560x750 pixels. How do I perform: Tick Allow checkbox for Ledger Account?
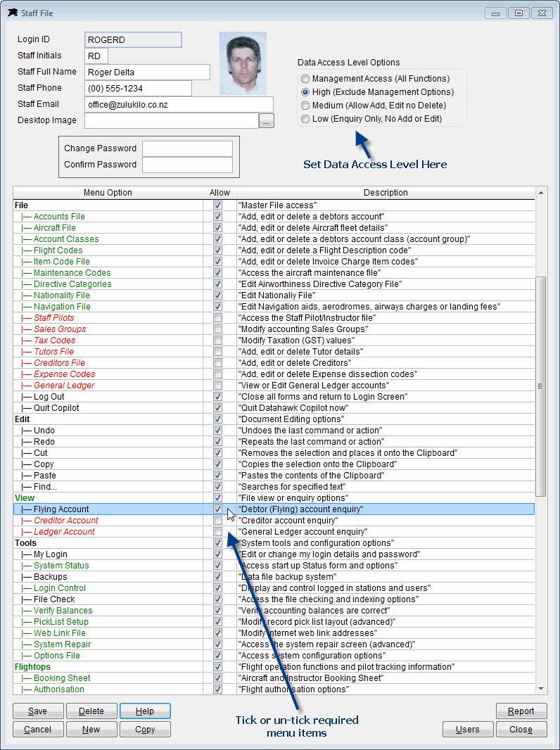click(x=217, y=531)
